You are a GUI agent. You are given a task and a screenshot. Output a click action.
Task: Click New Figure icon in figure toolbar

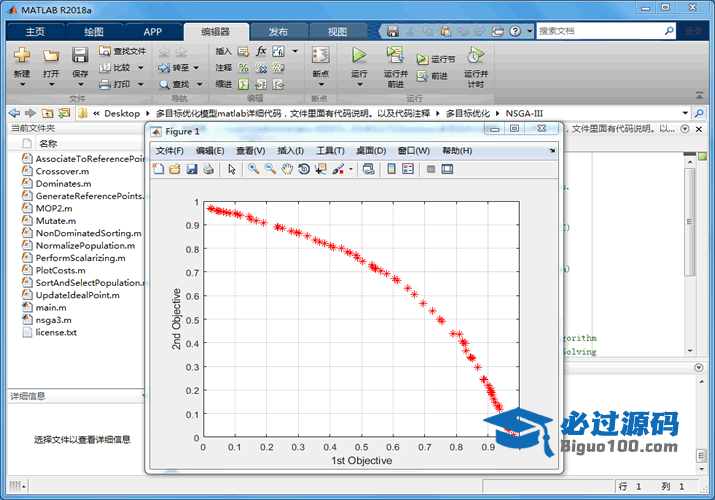click(158, 169)
